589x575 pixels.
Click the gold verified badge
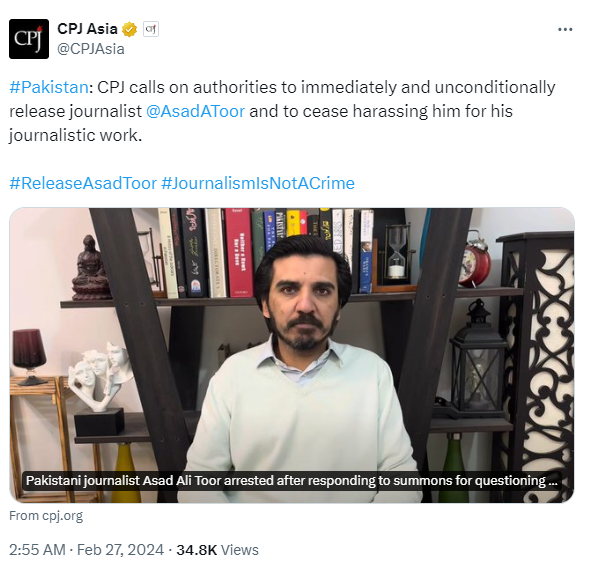click(129, 29)
